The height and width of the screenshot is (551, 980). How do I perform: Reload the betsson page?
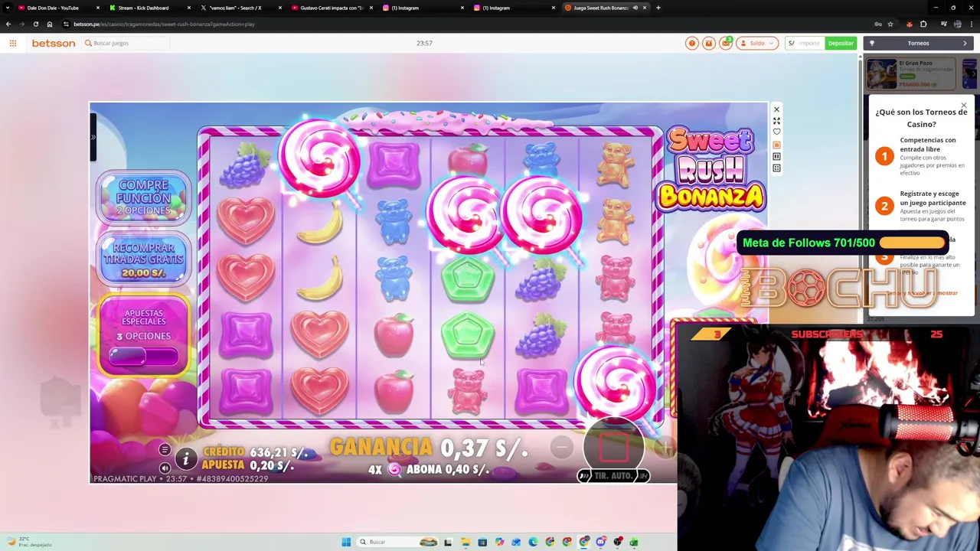[x=35, y=24]
